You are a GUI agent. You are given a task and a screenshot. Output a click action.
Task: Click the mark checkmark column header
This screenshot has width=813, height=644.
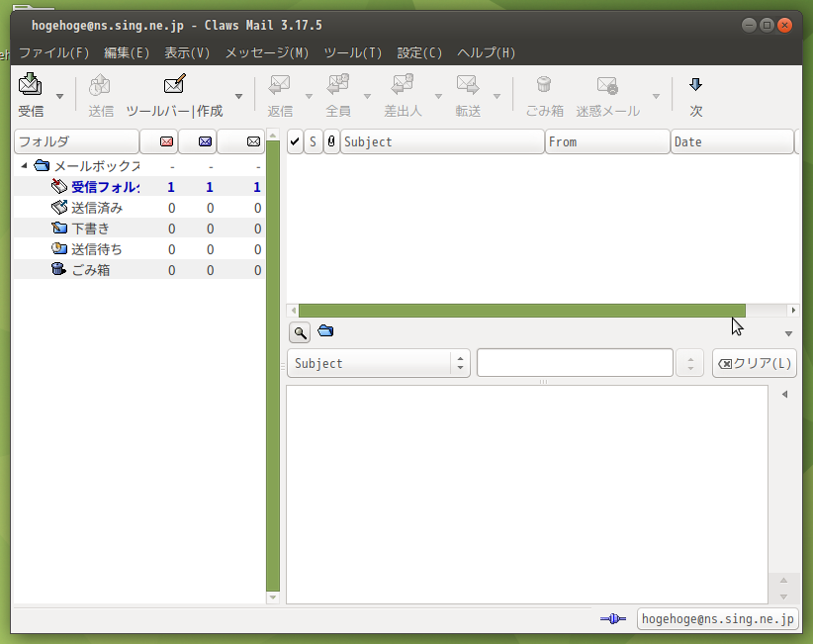[295, 141]
